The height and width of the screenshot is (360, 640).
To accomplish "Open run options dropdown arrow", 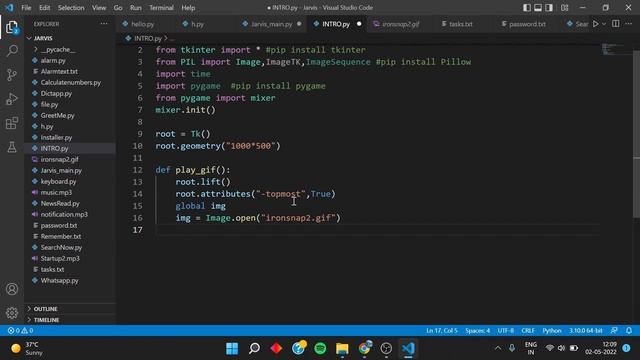I will (x=604, y=24).
